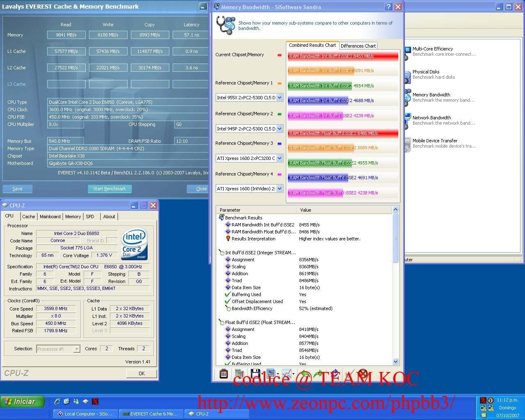
Task: Select the Bandwidth Efficiency row showing 52%
Action: [279, 308]
